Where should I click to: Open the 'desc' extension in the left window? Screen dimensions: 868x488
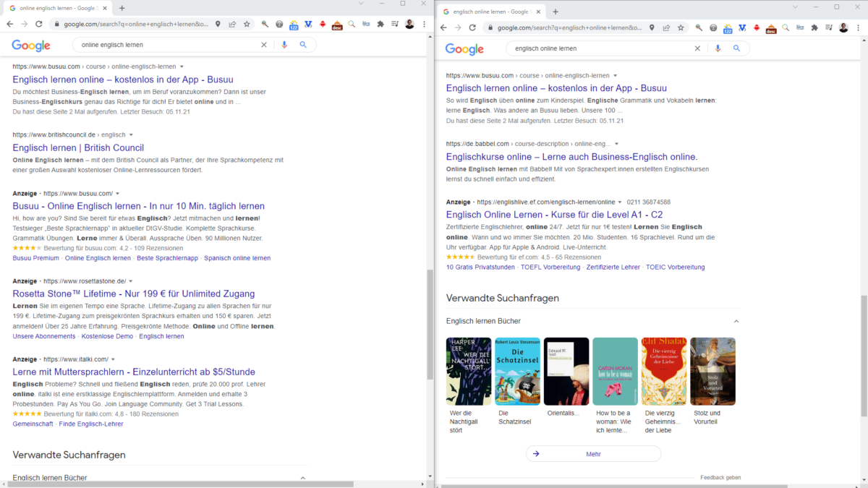(336, 25)
